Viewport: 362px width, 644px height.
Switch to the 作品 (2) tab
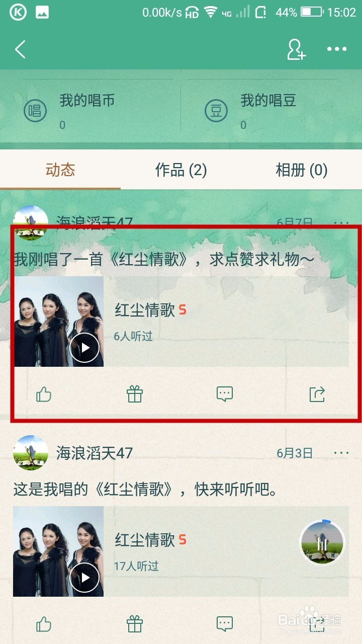pos(181,170)
